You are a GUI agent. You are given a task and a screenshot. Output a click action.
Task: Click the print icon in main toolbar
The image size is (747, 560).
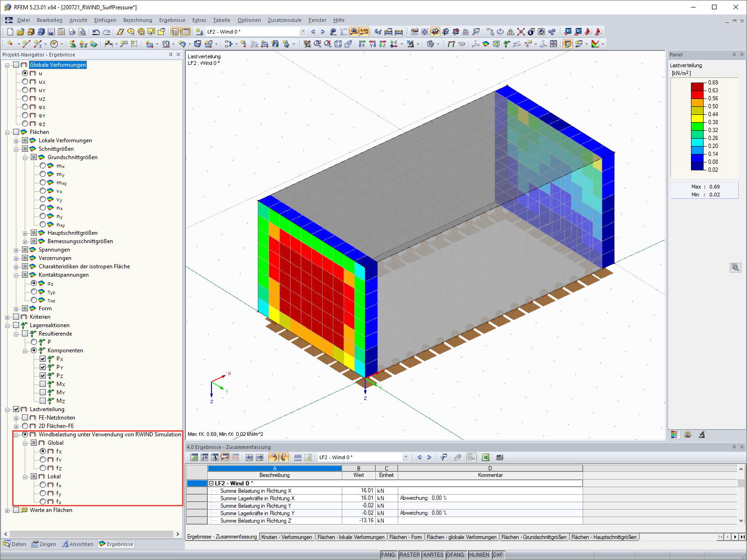click(x=72, y=32)
